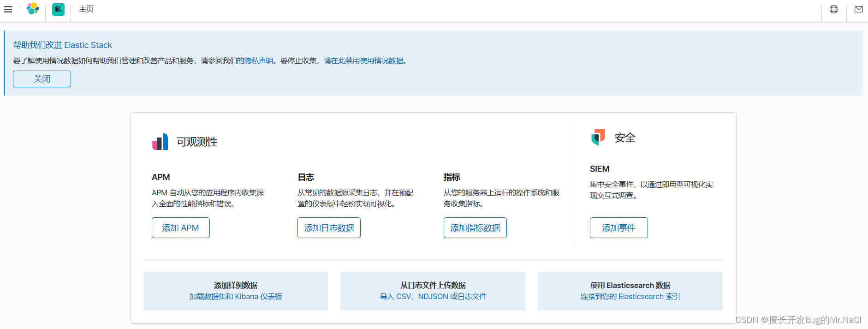Screen dimensions: 868x329
Task: Click the 日志 subsection title
Action: click(306, 177)
